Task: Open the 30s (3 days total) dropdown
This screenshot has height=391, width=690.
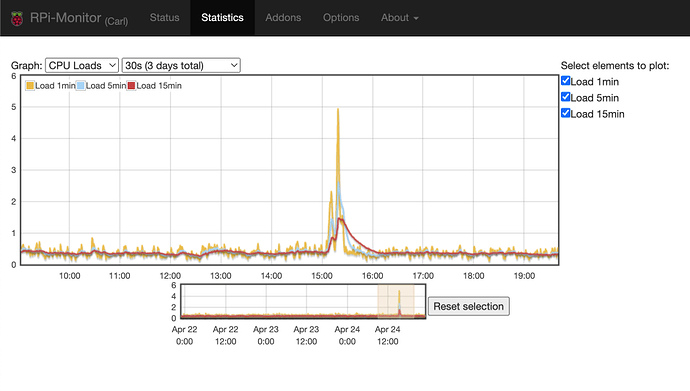Action: (181, 66)
